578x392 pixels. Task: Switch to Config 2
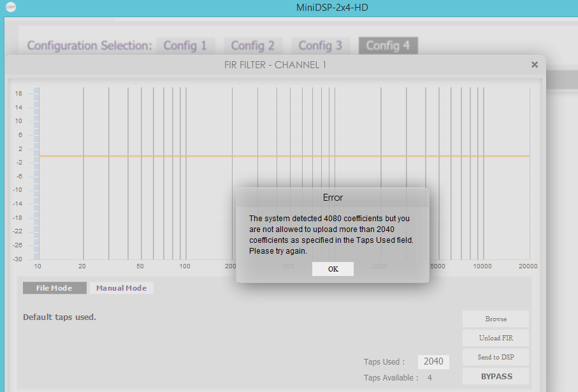pyautogui.click(x=253, y=45)
